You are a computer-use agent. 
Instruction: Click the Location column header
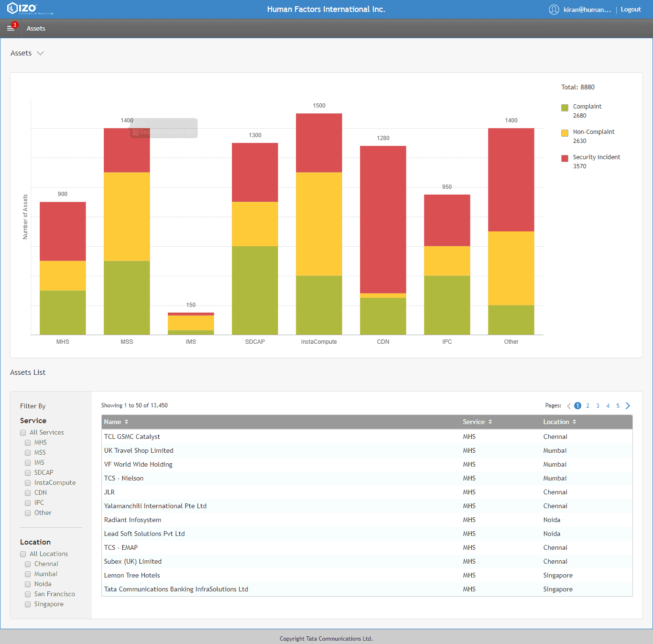coord(556,422)
